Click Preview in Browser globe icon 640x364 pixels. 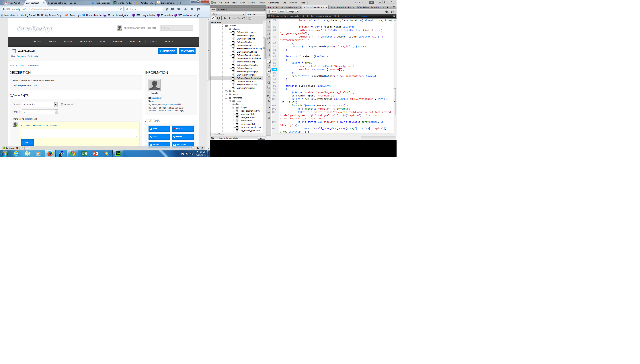[387, 12]
